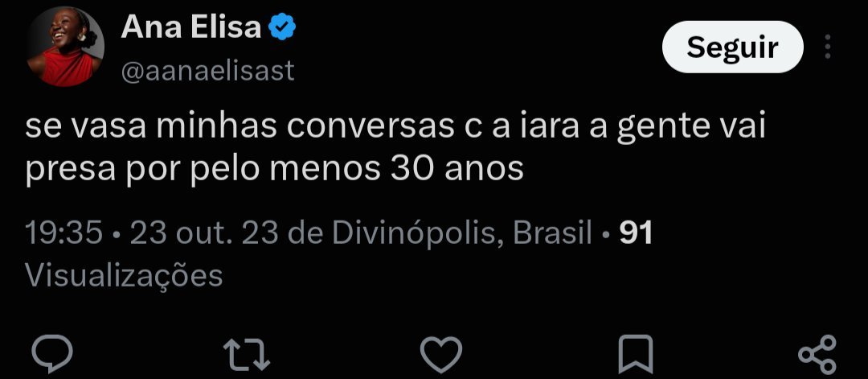Screen dimensions: 868x379
Task: Tap the share icon
Action: pyautogui.click(x=817, y=354)
